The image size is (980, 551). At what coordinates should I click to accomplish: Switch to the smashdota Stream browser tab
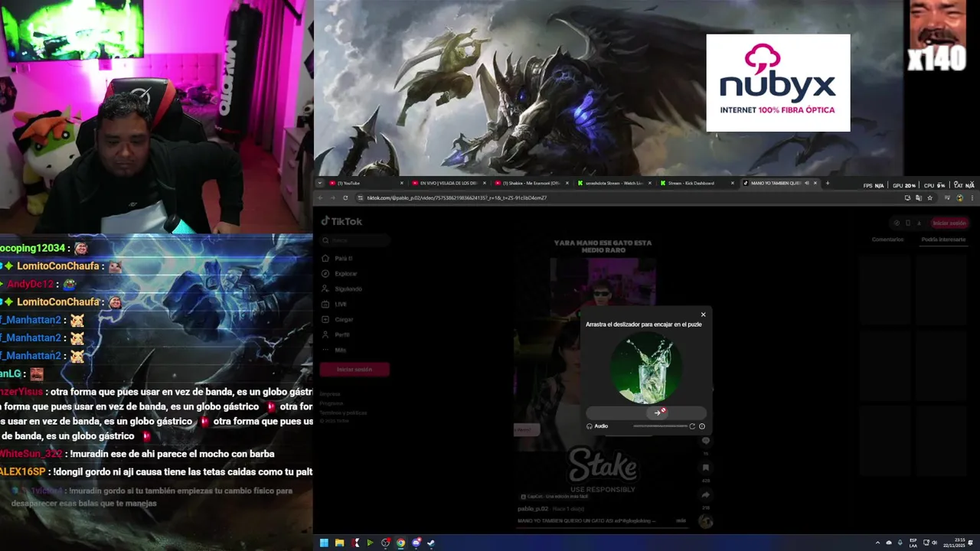[x=615, y=183]
